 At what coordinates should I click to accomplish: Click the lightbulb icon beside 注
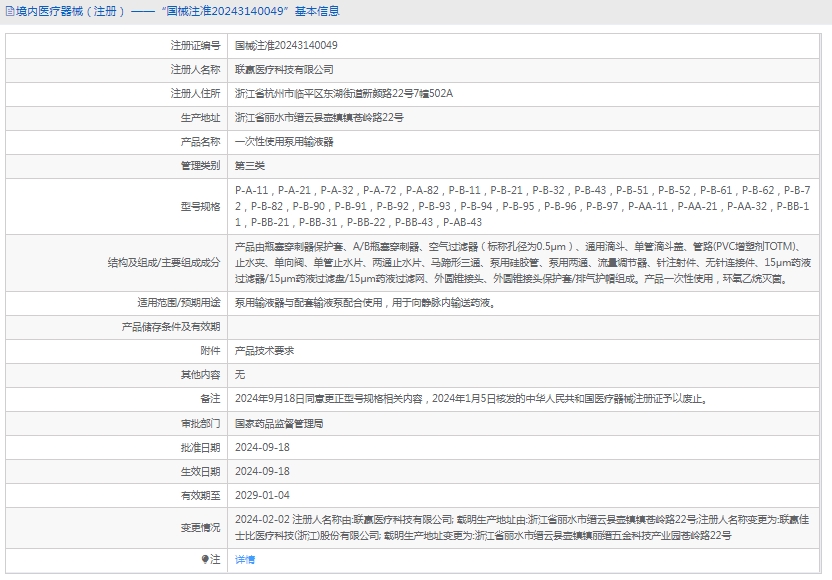206,560
